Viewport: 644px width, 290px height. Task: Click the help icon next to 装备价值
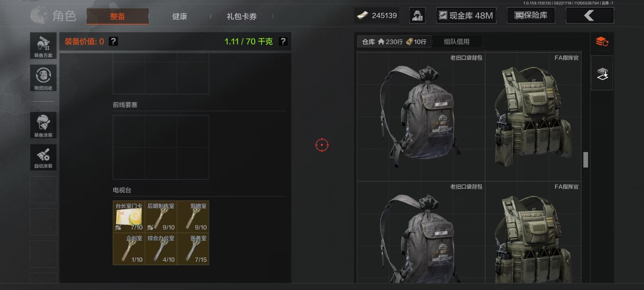[x=113, y=41]
